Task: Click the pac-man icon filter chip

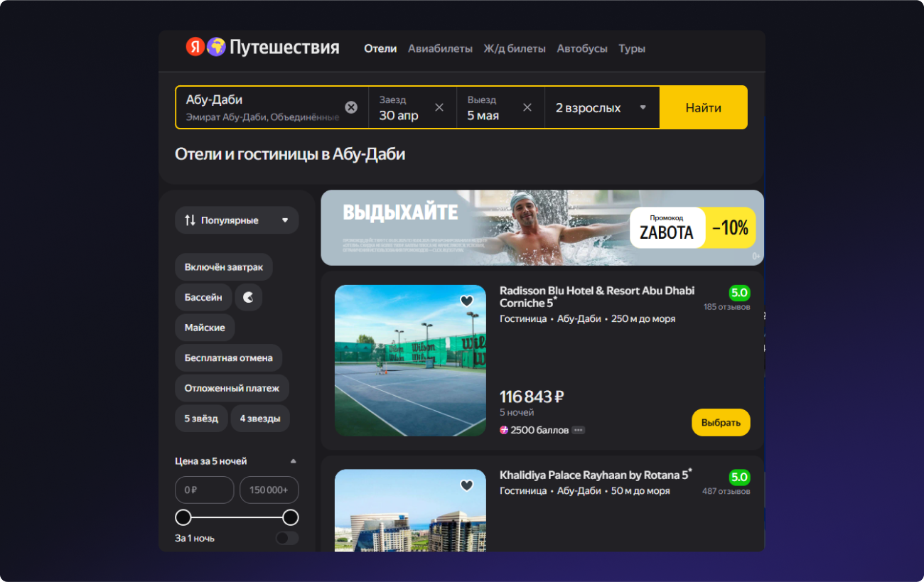Action: (x=248, y=298)
